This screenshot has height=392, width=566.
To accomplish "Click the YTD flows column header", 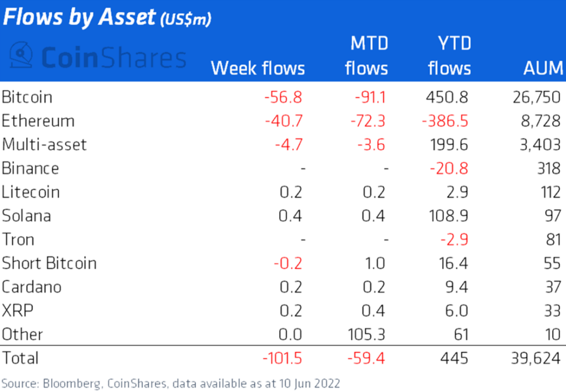I will (449, 56).
